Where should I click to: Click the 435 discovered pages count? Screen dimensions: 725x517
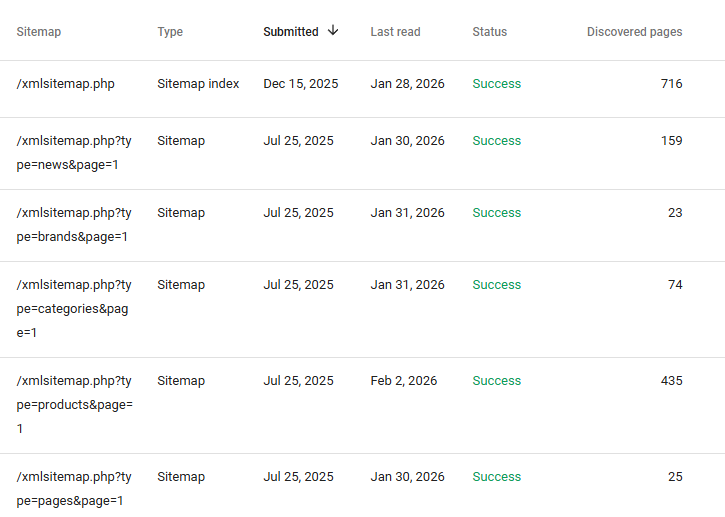(x=671, y=381)
